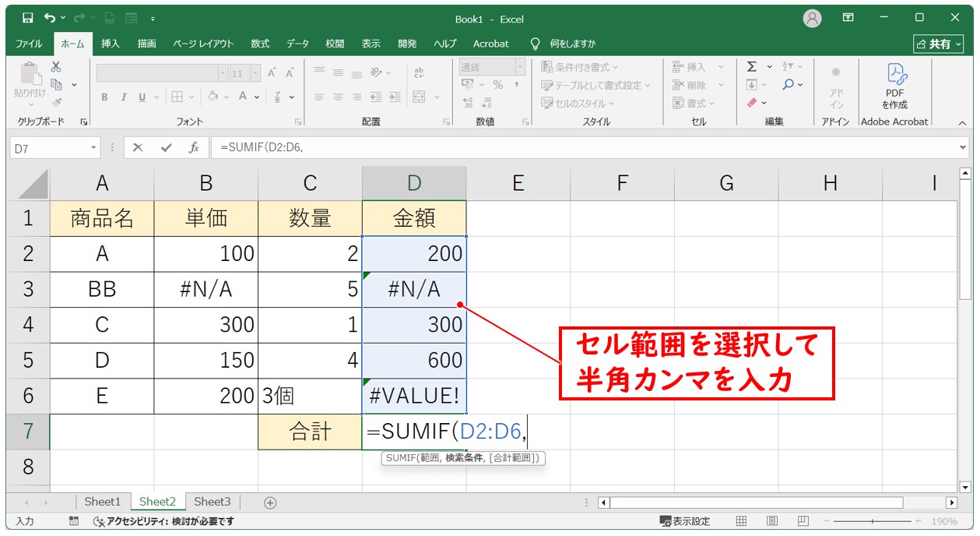Collapse the ribbon using the caret
The width and height of the screenshot is (980, 536).
(x=962, y=122)
